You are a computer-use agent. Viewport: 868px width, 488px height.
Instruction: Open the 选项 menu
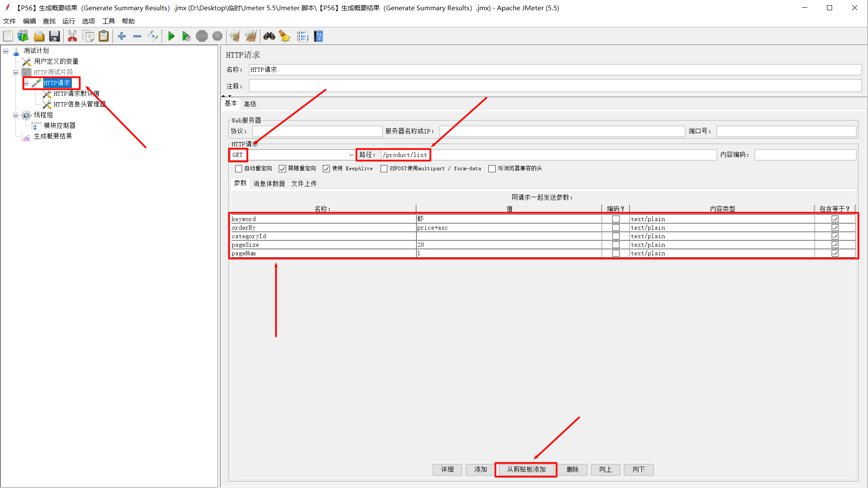88,21
